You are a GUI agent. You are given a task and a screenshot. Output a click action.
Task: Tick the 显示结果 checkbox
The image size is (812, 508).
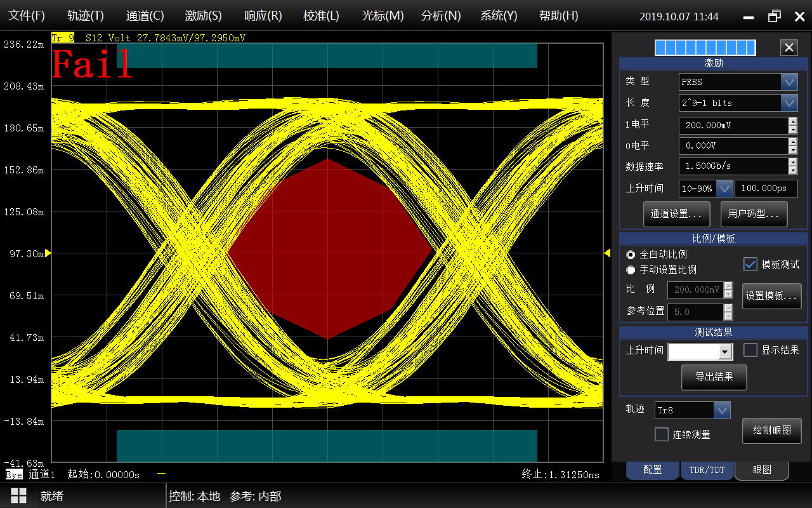pyautogui.click(x=750, y=350)
